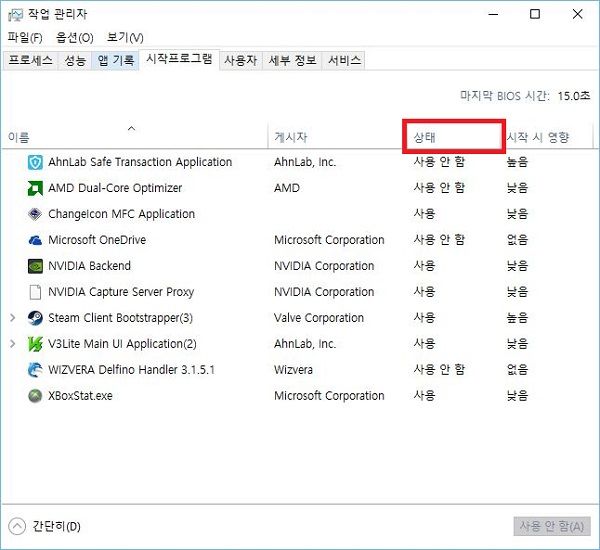Sort by the 게시자 column header
Viewport: 600px width, 550px height.
335,137
